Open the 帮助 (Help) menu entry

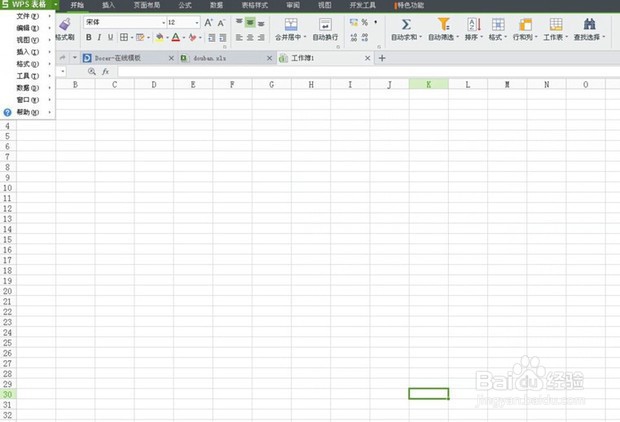(x=28, y=112)
